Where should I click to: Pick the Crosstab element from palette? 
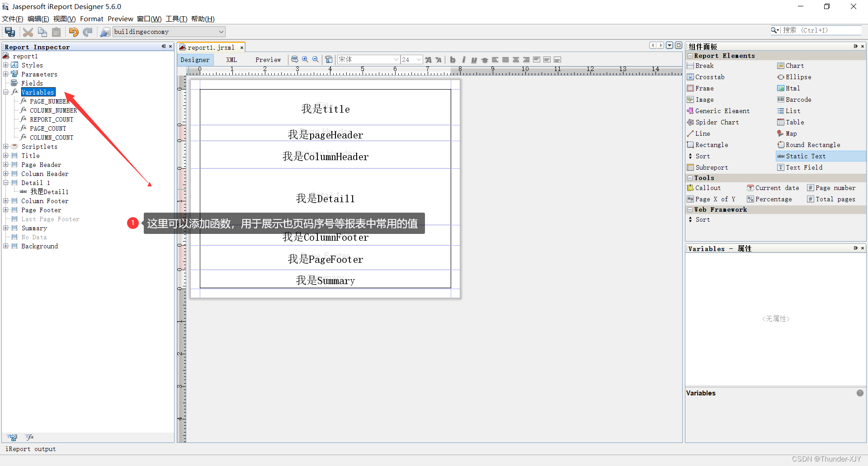(x=710, y=77)
